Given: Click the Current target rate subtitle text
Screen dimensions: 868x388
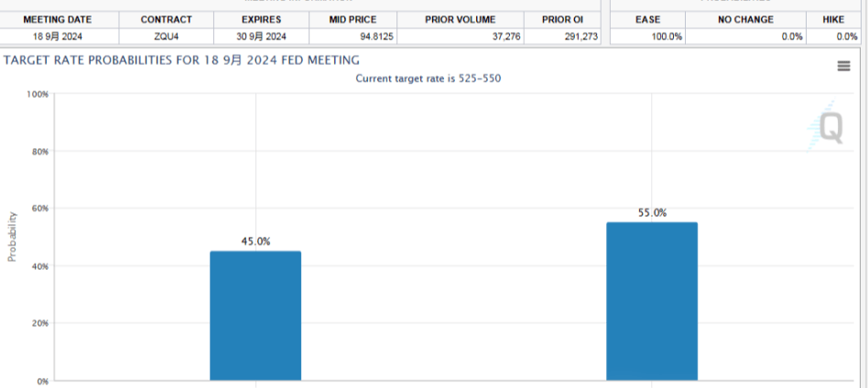Looking at the screenshot, I should coord(428,79).
